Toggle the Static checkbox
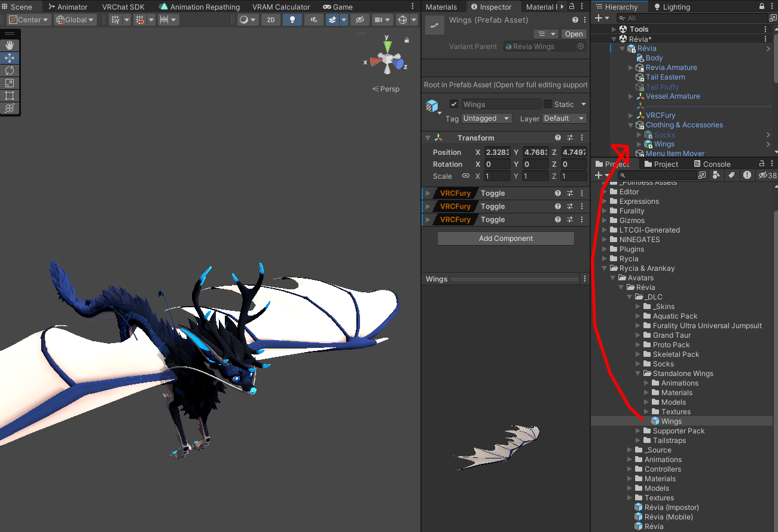Screen dimensions: 778x532 [x=548, y=104]
